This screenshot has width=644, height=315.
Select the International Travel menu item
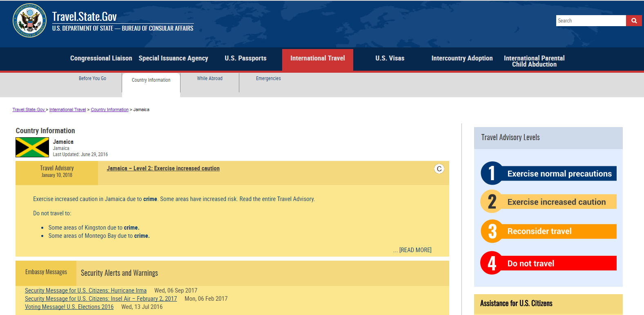[318, 60]
